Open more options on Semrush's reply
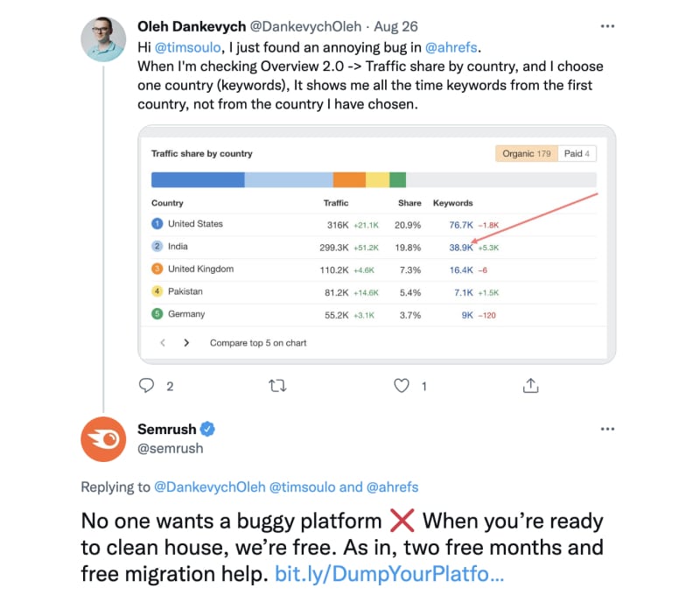Screen dimensions: 700x595 point(607,429)
